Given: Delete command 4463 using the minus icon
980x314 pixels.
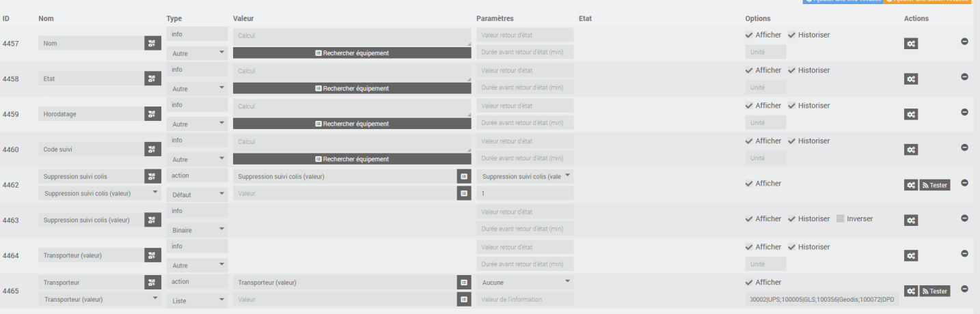Looking at the screenshot, I should pos(964,218).
